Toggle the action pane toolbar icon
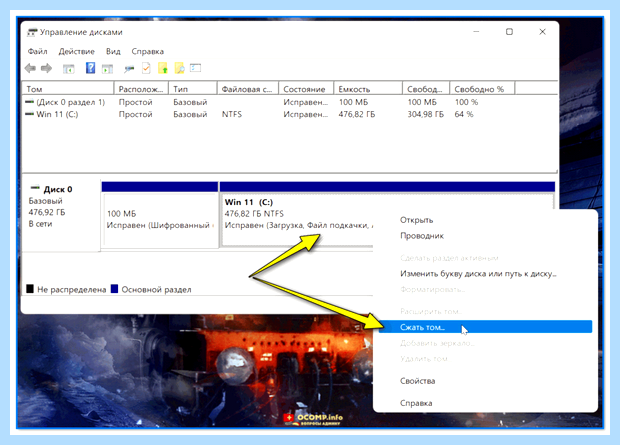 [107, 69]
